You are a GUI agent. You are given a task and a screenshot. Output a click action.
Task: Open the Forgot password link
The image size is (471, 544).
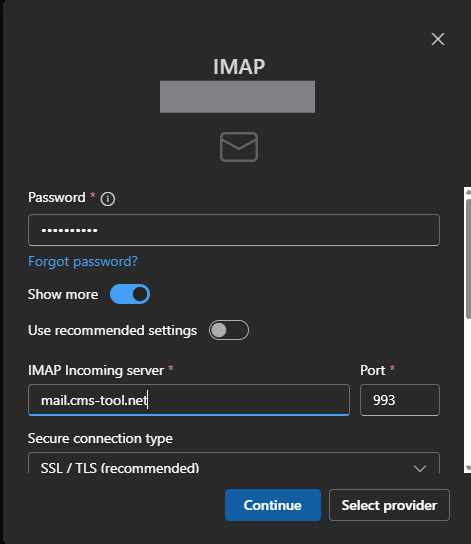tap(83, 261)
